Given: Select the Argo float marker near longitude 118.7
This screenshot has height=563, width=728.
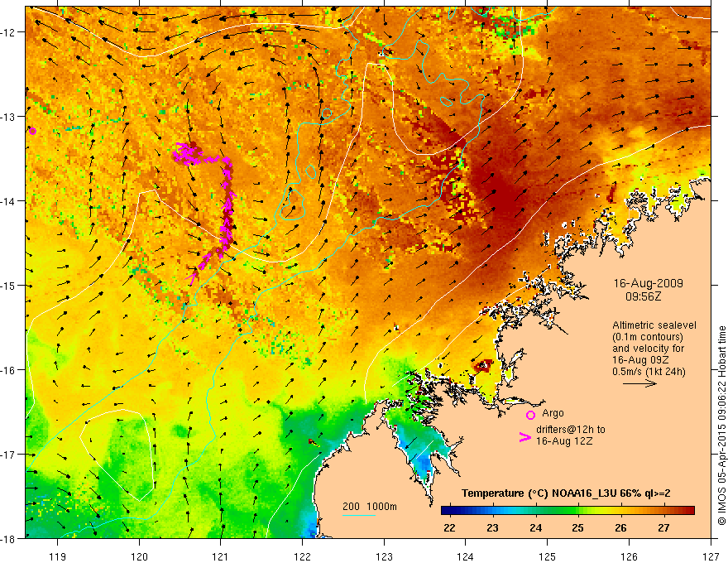Looking at the screenshot, I should tap(32, 131).
